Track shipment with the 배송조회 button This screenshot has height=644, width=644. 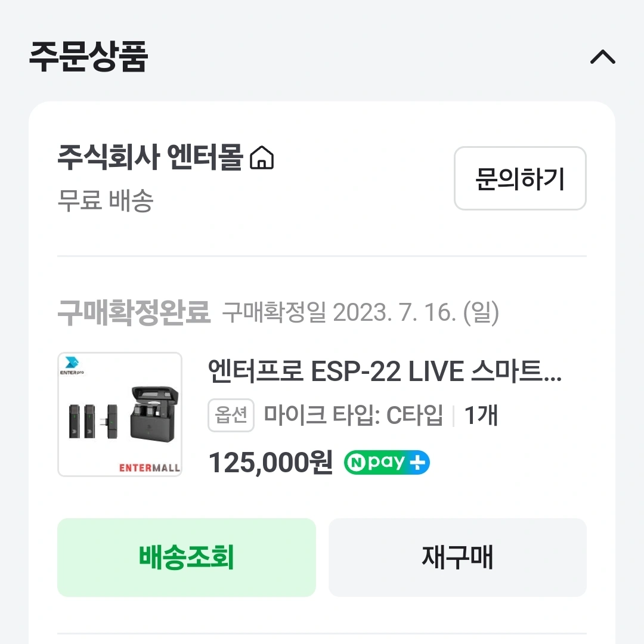(186, 557)
